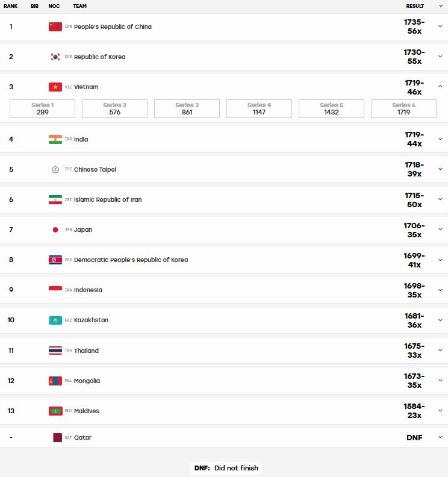Click the Kazakhstan flag icon
Viewport: 448px width, 477px height.
(x=55, y=320)
